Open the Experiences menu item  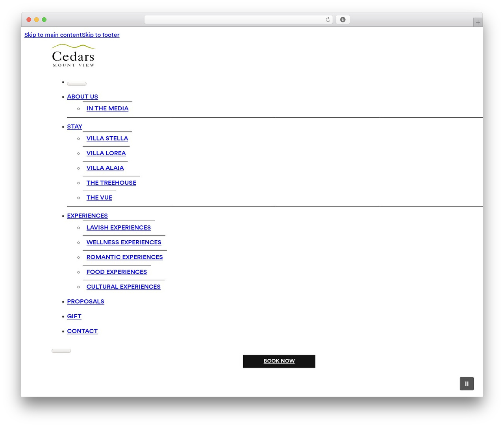(87, 215)
